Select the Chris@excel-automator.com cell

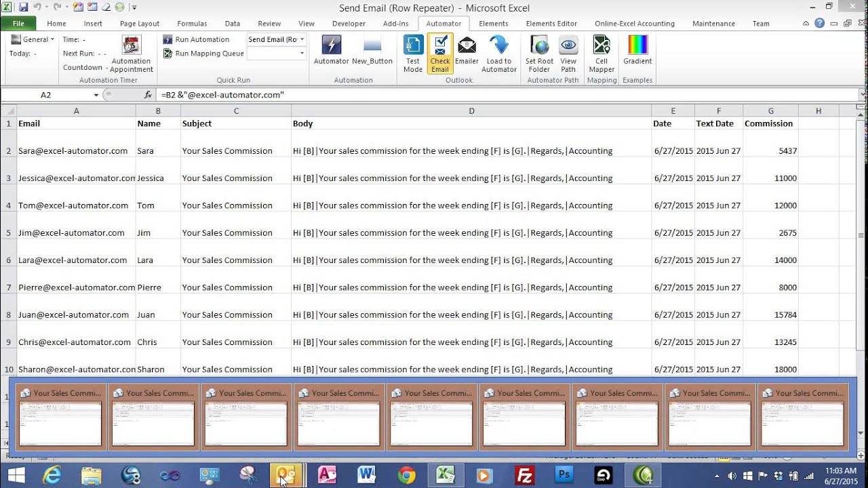(x=76, y=335)
